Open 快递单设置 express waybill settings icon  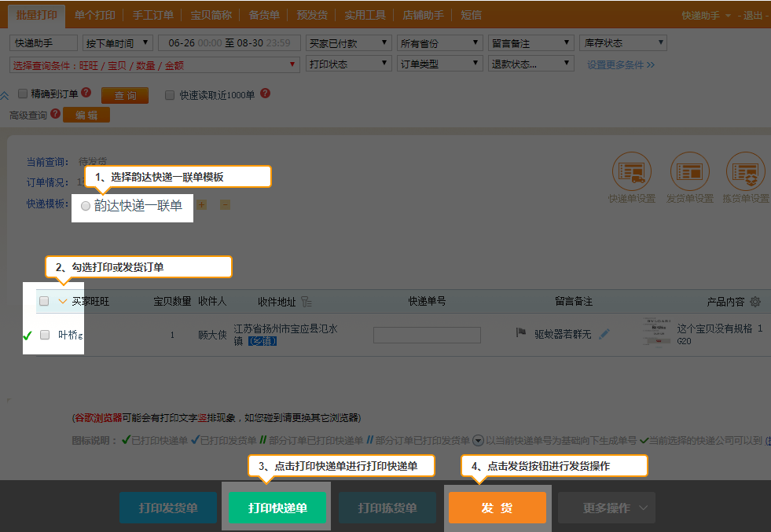tap(631, 172)
